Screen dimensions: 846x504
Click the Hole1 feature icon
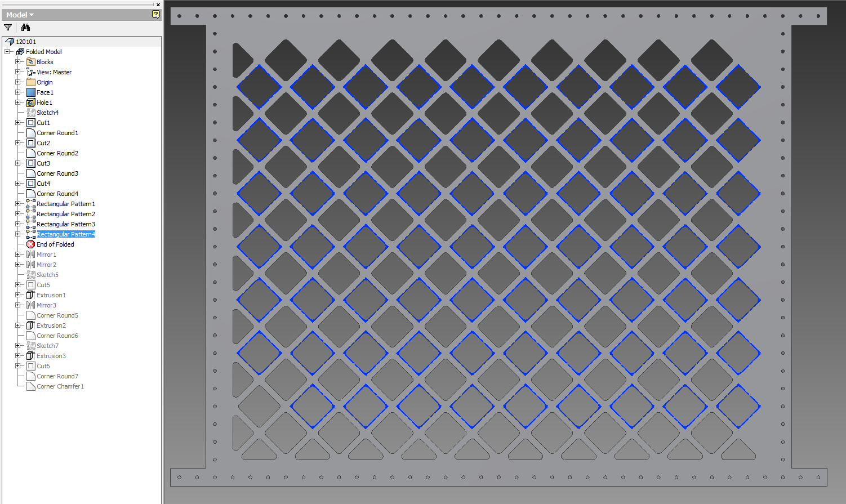[31, 102]
